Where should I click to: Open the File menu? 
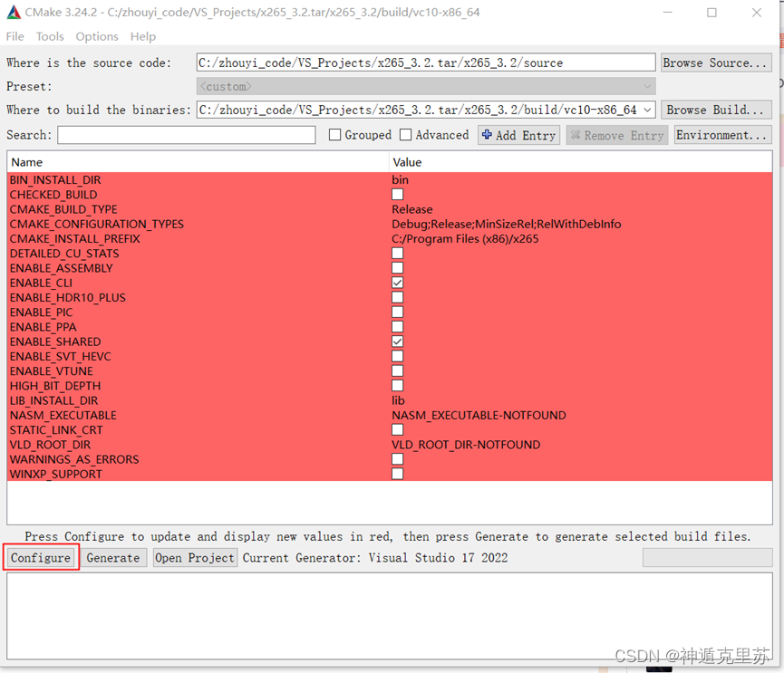click(15, 36)
